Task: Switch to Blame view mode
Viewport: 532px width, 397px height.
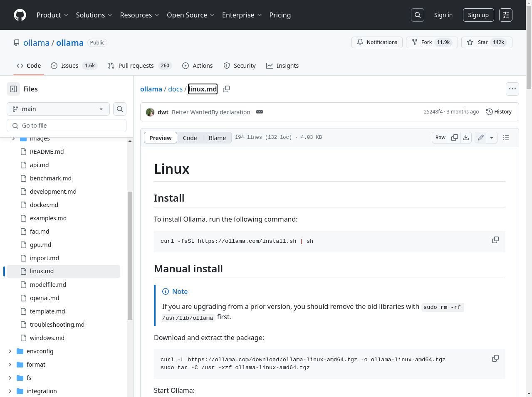Action: pos(217,138)
